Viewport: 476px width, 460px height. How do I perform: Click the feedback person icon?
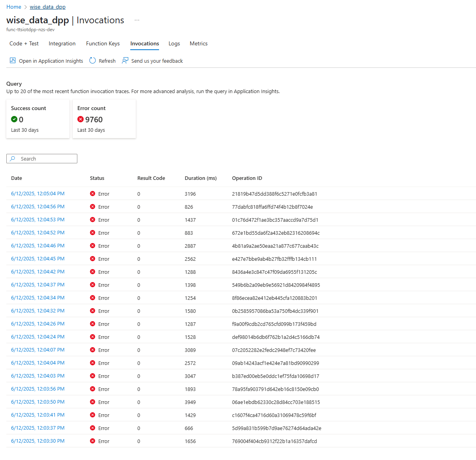tap(125, 60)
